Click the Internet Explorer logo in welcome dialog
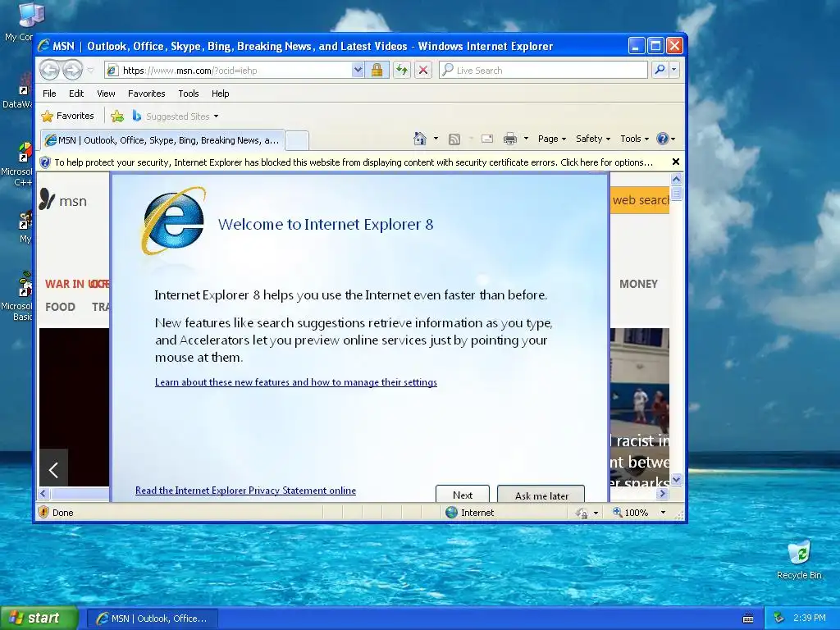This screenshot has height=630, width=840. pyautogui.click(x=174, y=221)
